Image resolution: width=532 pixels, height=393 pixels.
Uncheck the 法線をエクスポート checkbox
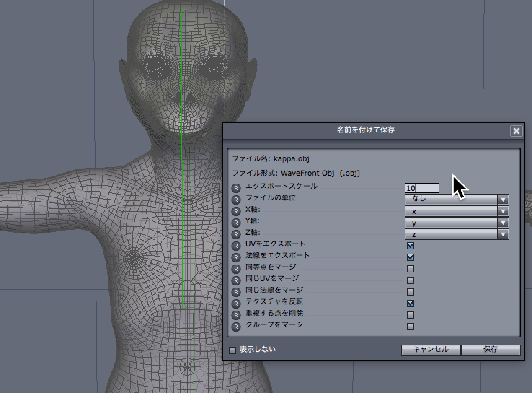[x=411, y=257]
